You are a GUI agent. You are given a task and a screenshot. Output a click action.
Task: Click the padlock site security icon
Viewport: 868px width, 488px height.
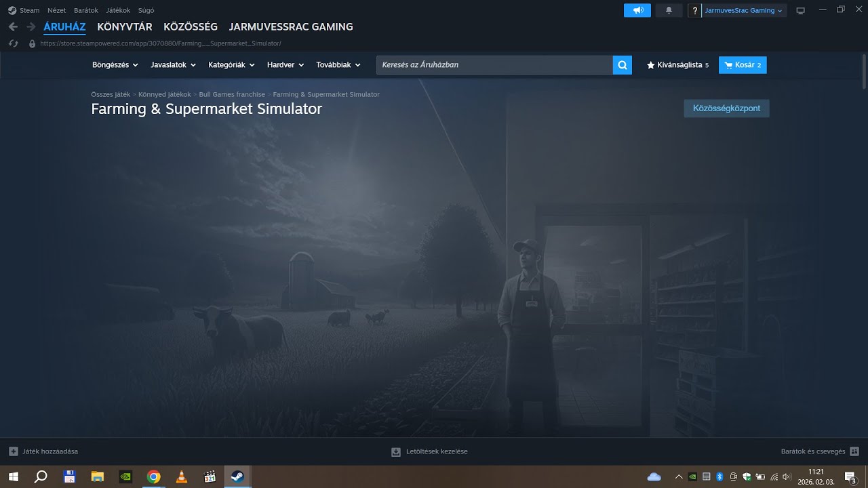tap(32, 43)
